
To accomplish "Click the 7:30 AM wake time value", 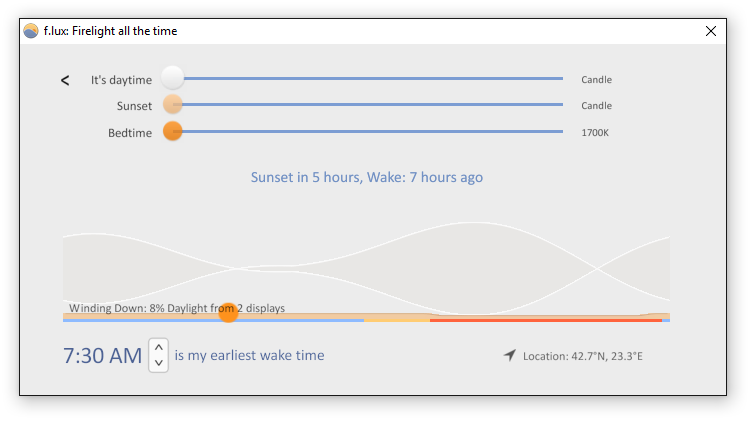I will tap(102, 356).
